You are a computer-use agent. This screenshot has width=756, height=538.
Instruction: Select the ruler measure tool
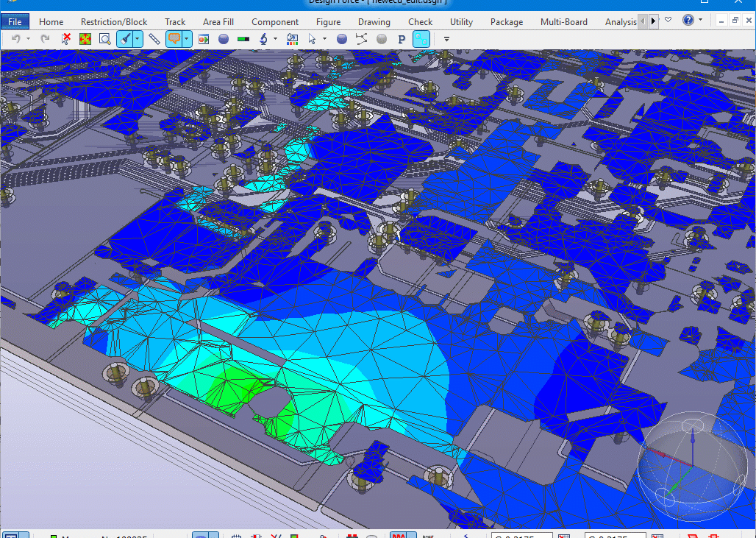154,39
